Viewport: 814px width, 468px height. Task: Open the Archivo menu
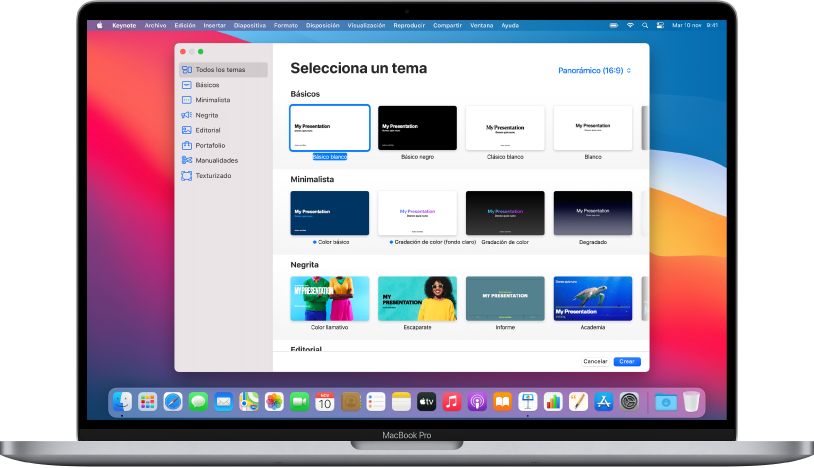pyautogui.click(x=155, y=25)
